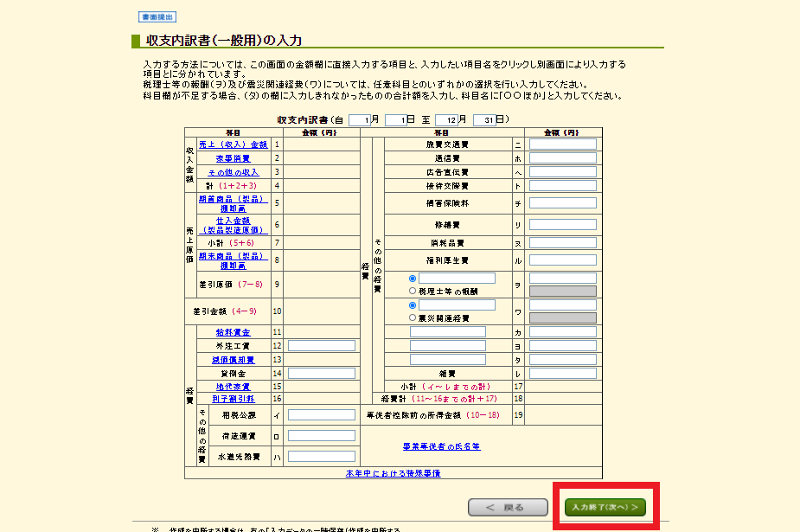
Task: Click the item name field in row タ
Action: tap(448, 360)
